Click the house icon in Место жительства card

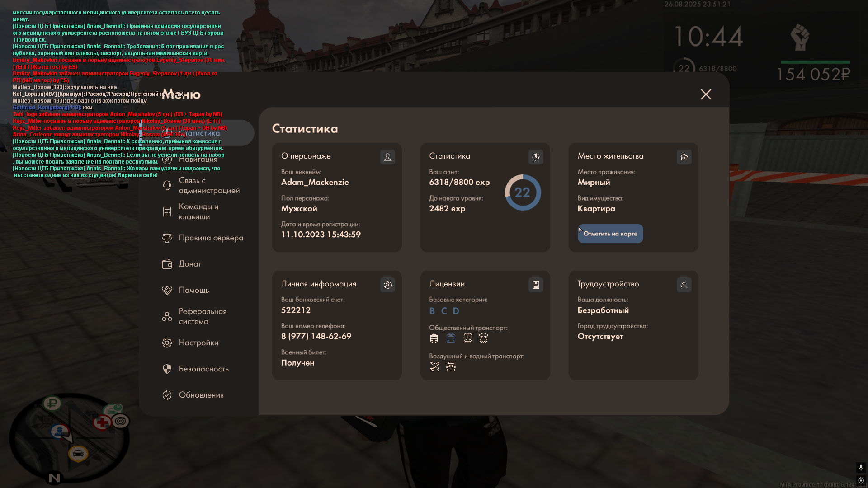click(x=684, y=157)
